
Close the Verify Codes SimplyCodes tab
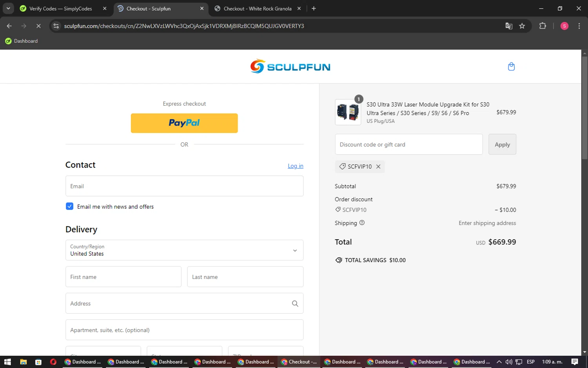tap(105, 9)
